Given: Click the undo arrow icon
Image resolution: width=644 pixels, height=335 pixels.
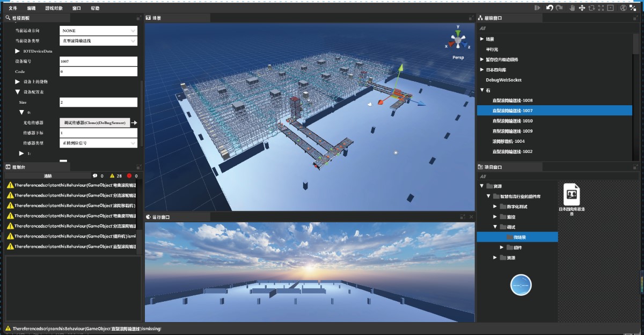Looking at the screenshot, I should pyautogui.click(x=550, y=8).
